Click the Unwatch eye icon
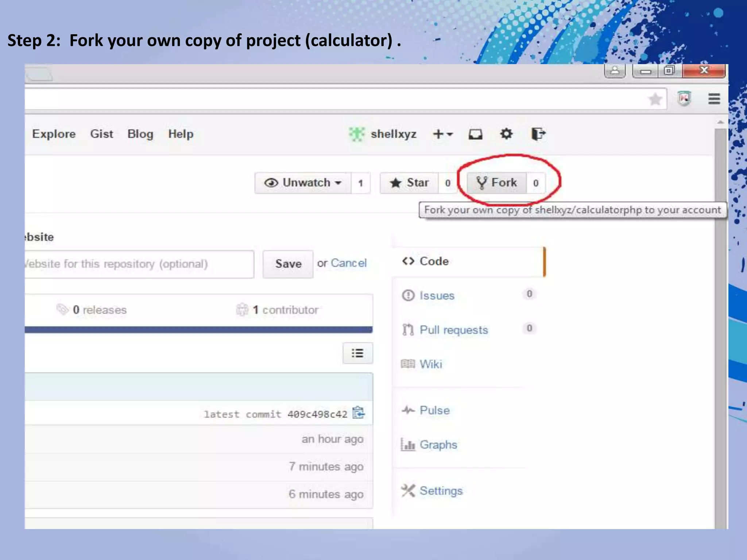This screenshot has width=747, height=560. (x=271, y=183)
